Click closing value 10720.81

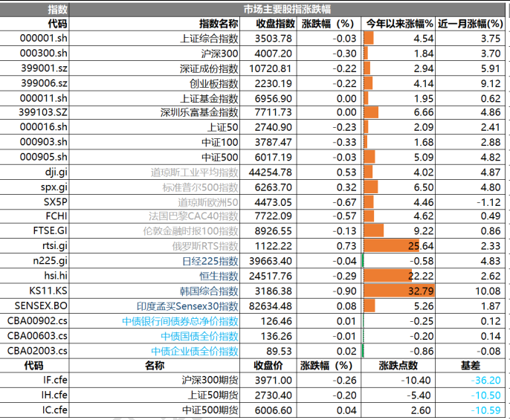(x=268, y=68)
